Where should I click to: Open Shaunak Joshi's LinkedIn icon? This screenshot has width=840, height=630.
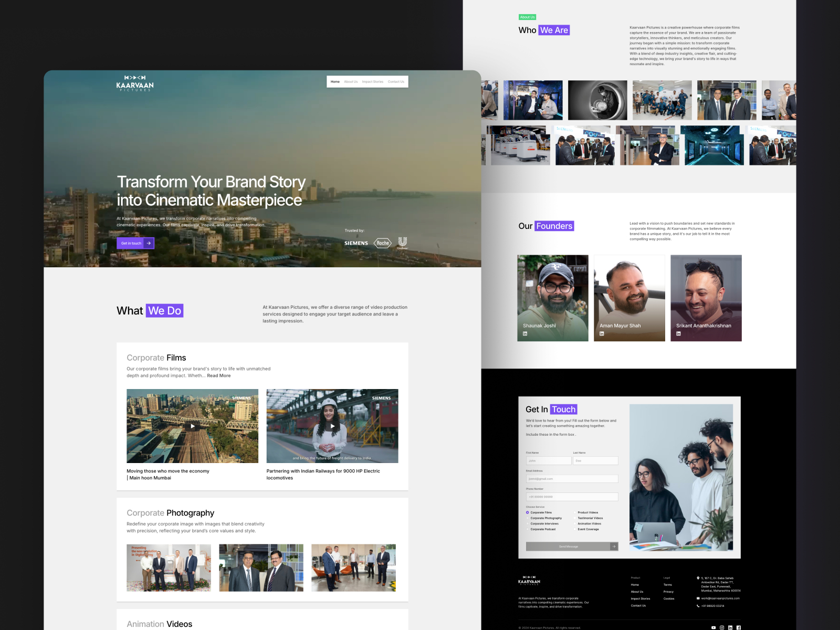[525, 333]
